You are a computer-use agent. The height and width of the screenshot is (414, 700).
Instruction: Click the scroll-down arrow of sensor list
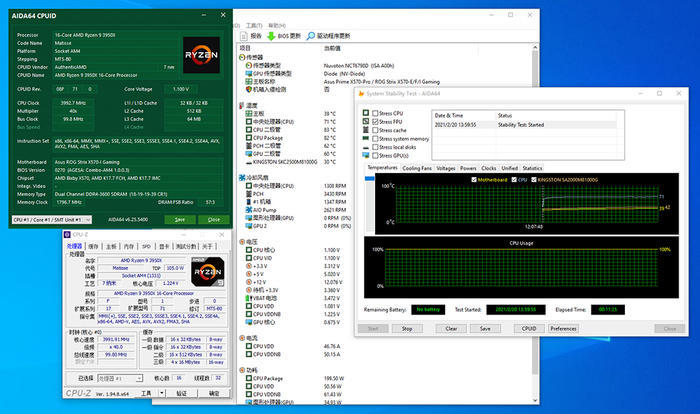pyautogui.click(x=535, y=401)
